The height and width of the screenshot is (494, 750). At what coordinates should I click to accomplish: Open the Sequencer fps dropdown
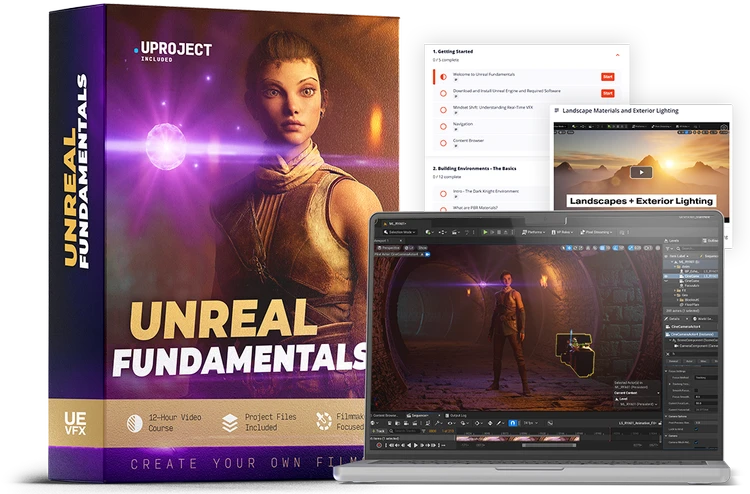pyautogui.click(x=531, y=423)
